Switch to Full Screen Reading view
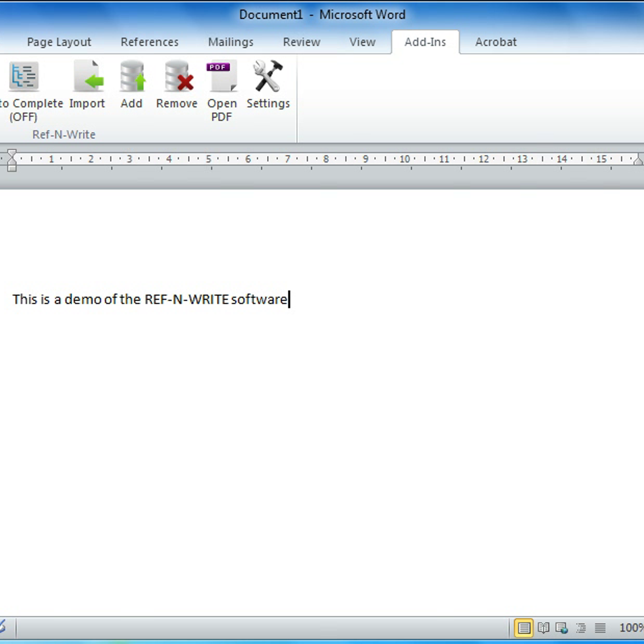The image size is (644, 644). tap(543, 628)
